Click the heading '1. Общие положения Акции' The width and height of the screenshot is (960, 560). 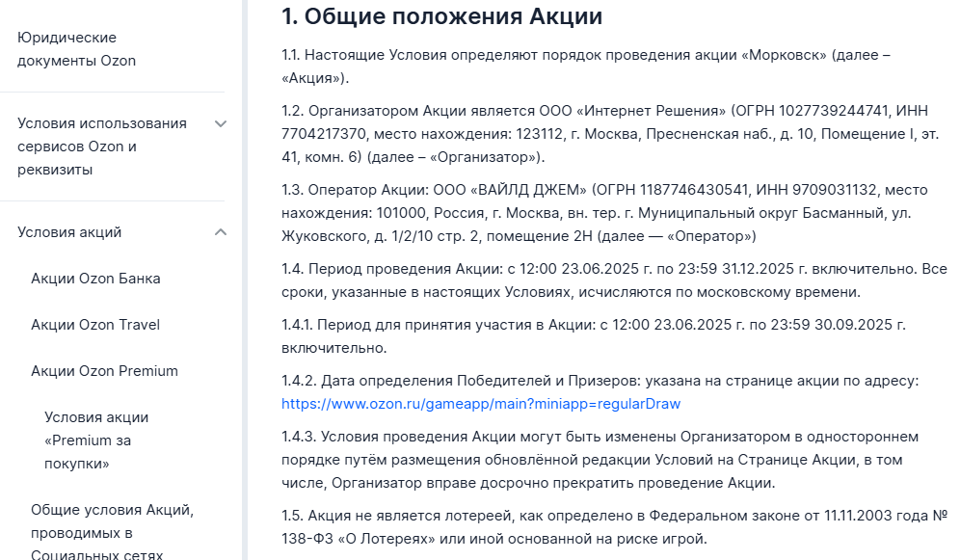click(x=441, y=16)
